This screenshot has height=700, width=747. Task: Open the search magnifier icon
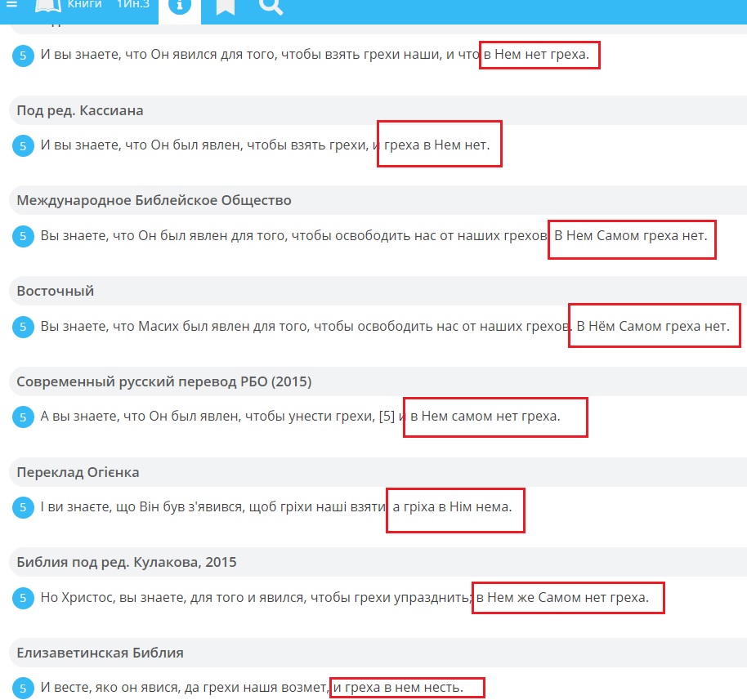point(271,6)
